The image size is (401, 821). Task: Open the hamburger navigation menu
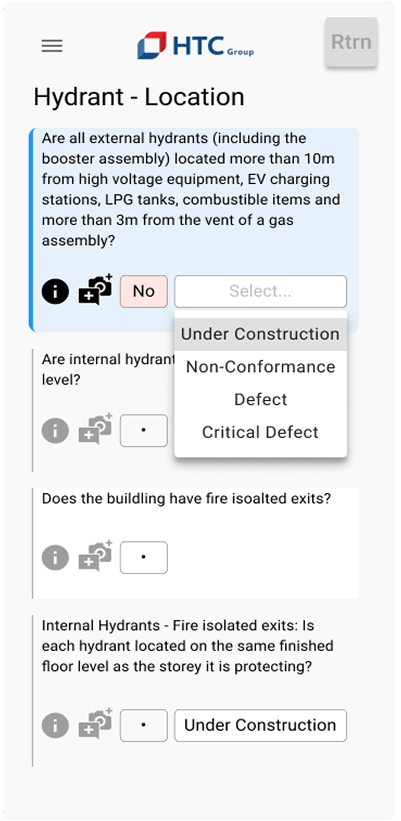52,46
